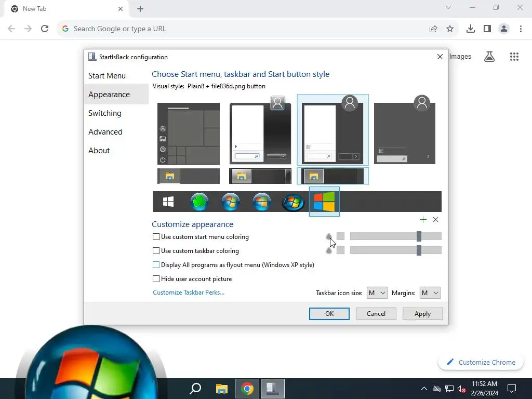
Task: Open the notification center
Action: [x=511, y=388]
